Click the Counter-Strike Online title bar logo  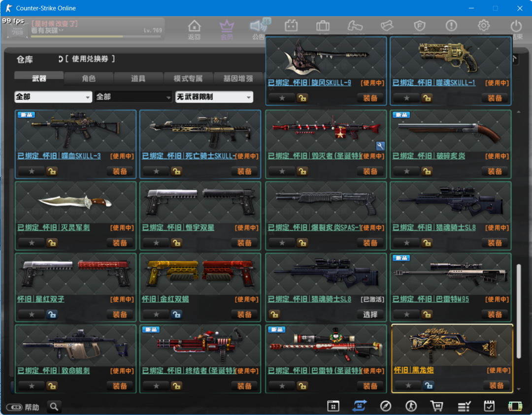pos(9,8)
